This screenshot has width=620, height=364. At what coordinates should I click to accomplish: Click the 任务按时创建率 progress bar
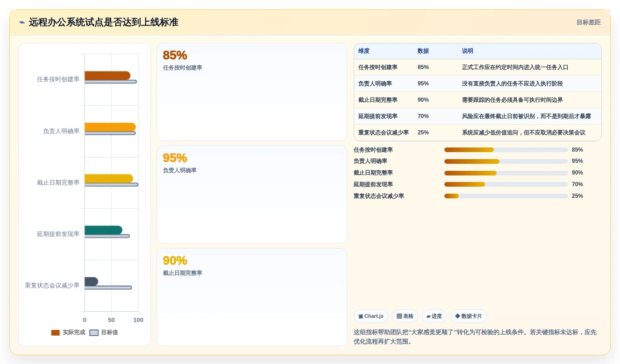click(x=506, y=150)
